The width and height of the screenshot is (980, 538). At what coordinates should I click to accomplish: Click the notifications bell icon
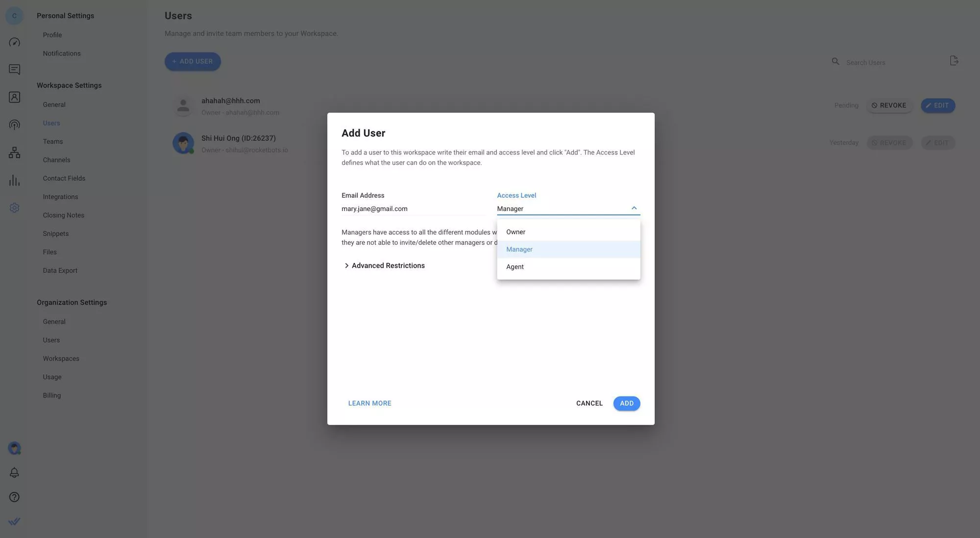[x=14, y=472]
